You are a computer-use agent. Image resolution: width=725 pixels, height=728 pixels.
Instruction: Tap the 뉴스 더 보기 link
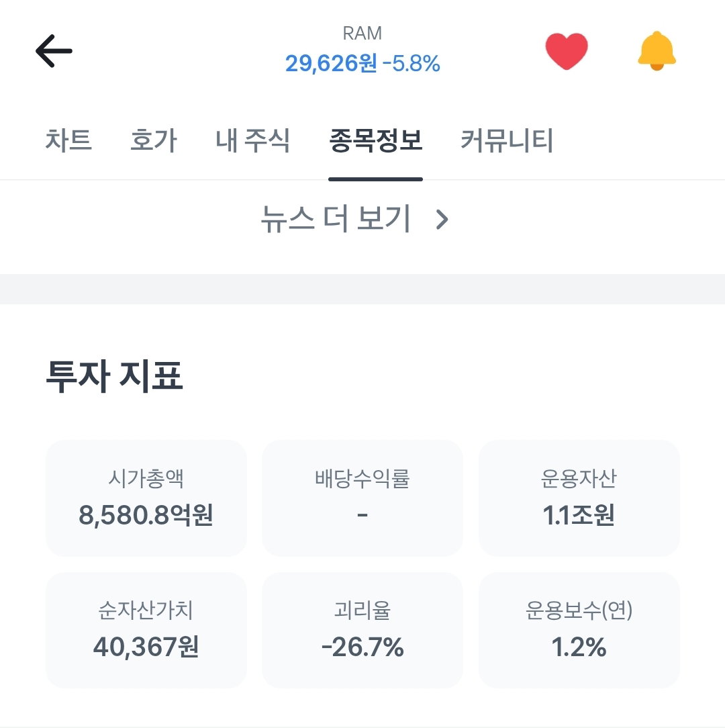[336, 219]
